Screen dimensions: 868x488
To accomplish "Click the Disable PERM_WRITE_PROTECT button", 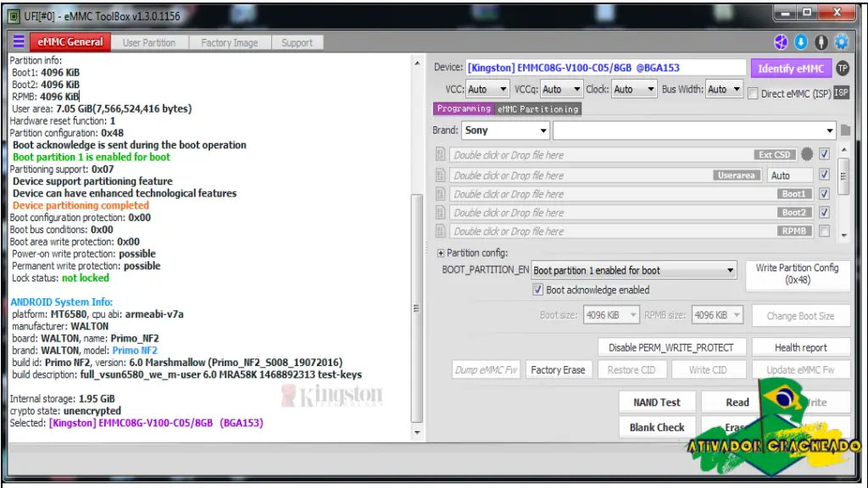I will (x=671, y=347).
